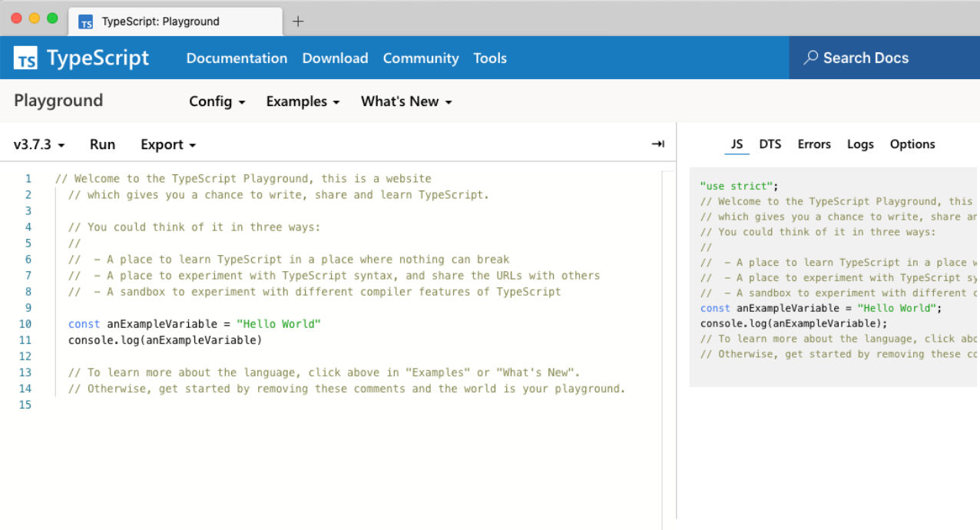Viewport: 980px width, 530px height.
Task: Minimize the window with the yellow button
Action: tap(35, 18)
